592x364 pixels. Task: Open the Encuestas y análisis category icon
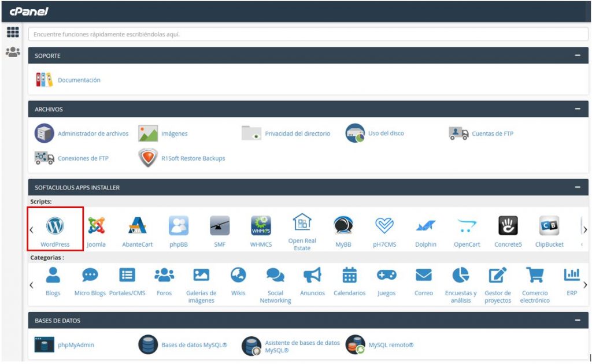[x=461, y=275]
